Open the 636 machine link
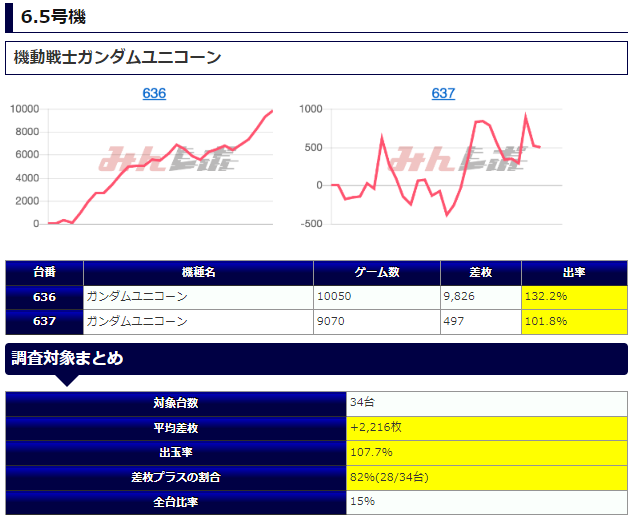The height and width of the screenshot is (518, 633). point(154,93)
